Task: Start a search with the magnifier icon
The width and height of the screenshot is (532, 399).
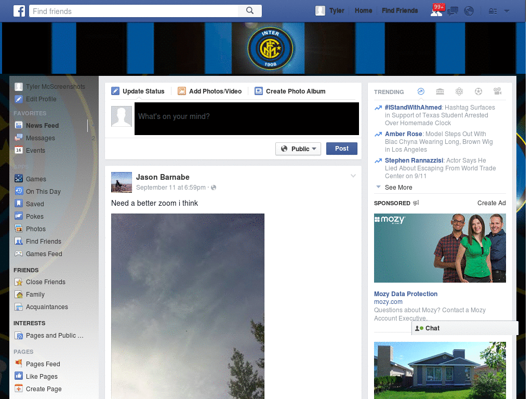Action: [x=249, y=10]
